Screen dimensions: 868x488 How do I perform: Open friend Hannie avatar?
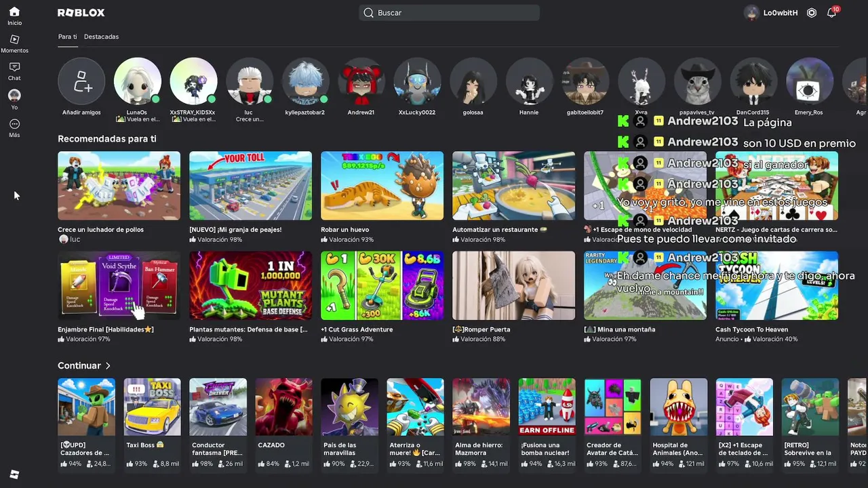(529, 81)
